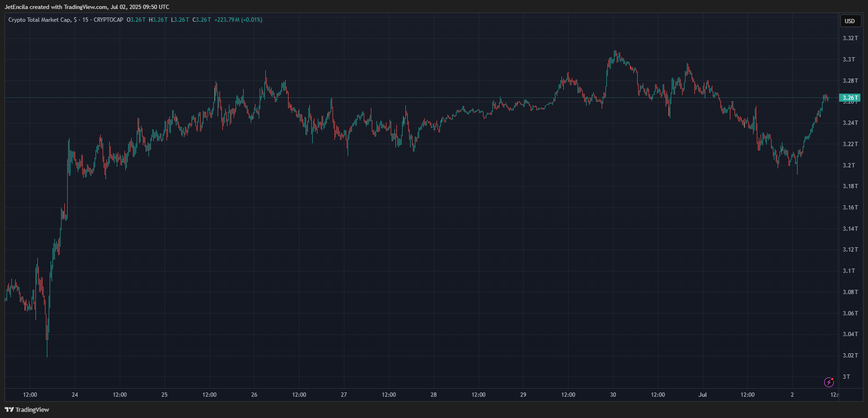This screenshot has height=418, width=868.
Task: Click the pink lightning flash icon
Action: [x=829, y=382]
